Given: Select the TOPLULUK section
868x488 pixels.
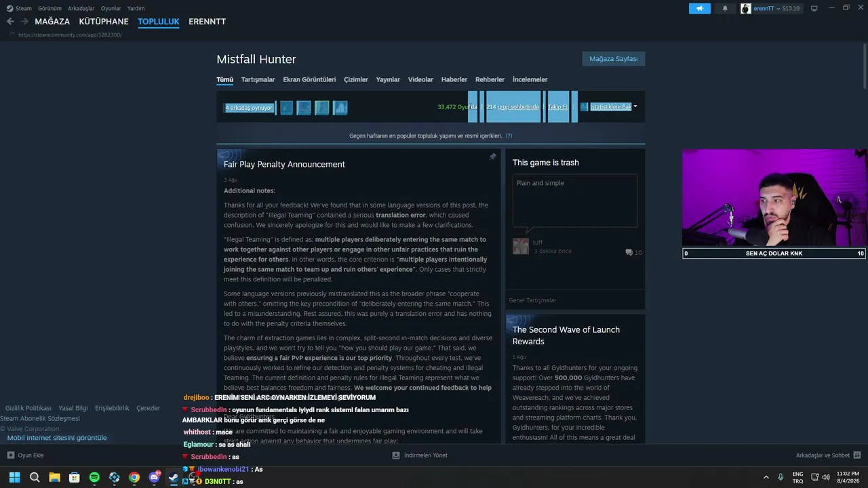Looking at the screenshot, I should [159, 22].
